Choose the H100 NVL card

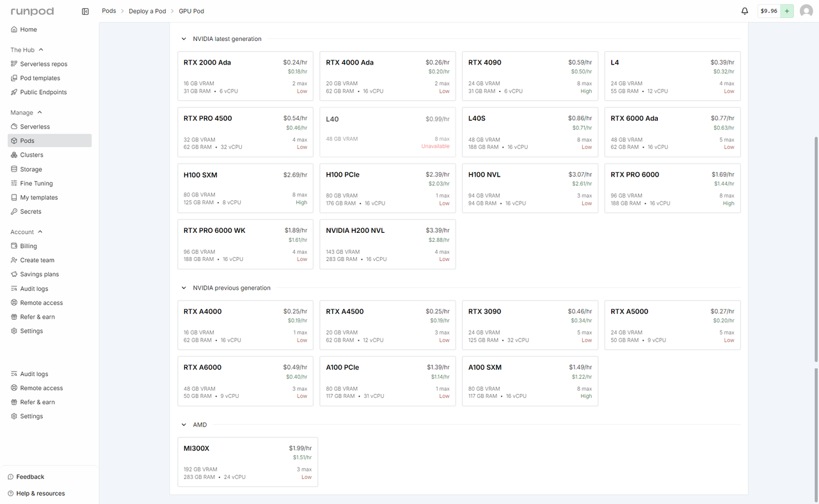click(530, 188)
